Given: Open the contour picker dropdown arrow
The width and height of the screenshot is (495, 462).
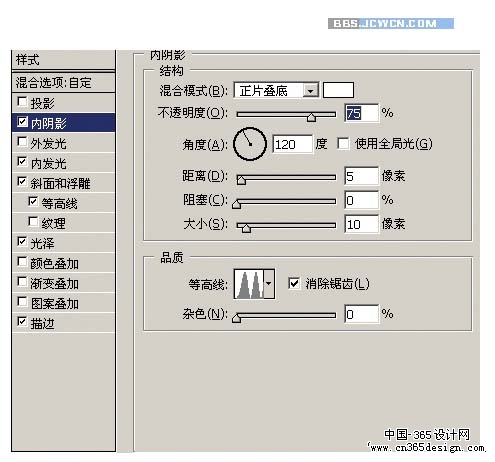Looking at the screenshot, I should click(x=269, y=284).
